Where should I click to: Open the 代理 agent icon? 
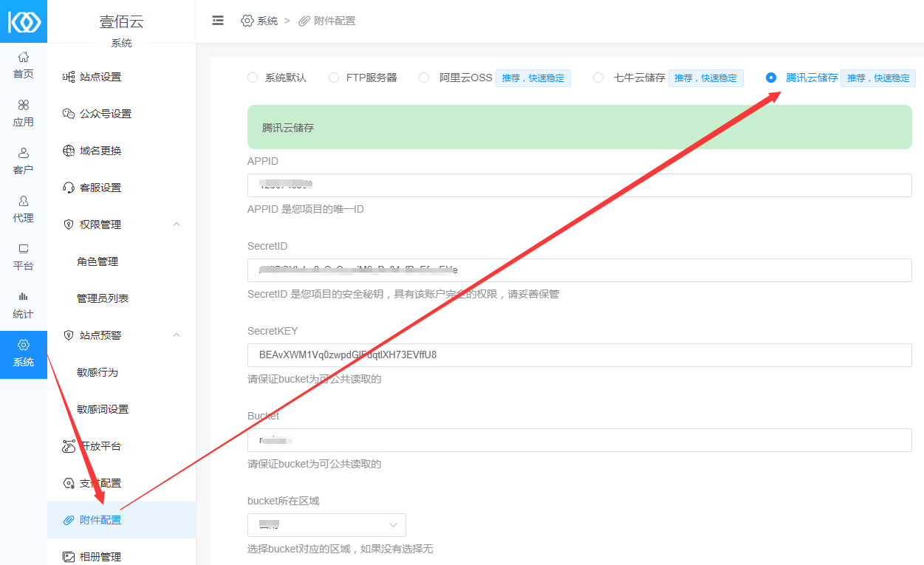[24, 201]
